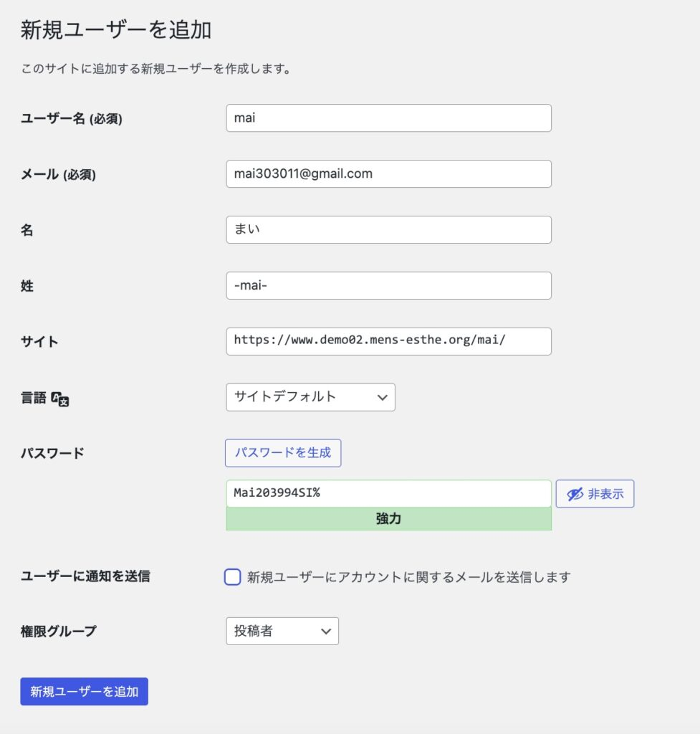Image resolution: width=700 pixels, height=734 pixels.
Task: Expand the 投稿者 role dropdown
Action: click(282, 631)
